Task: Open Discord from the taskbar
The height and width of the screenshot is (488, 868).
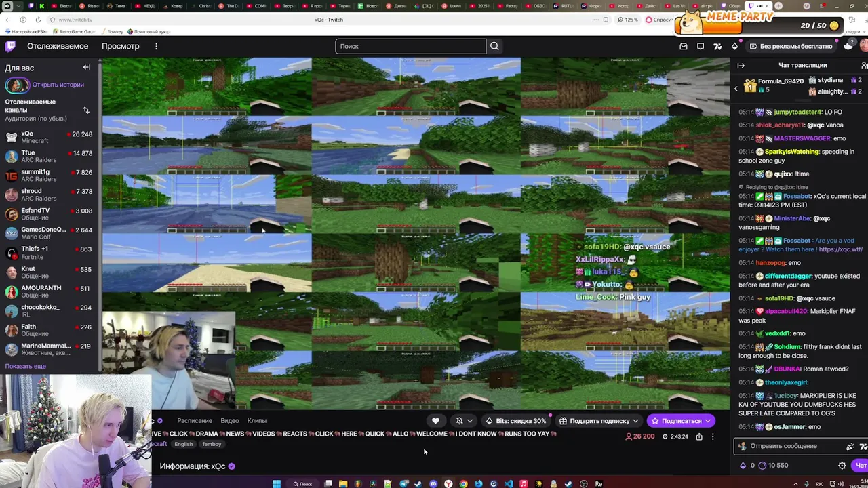Action: [x=433, y=483]
